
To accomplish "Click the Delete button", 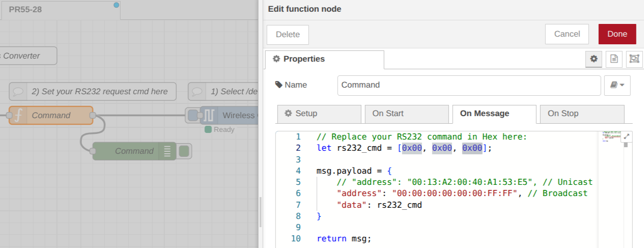I will click(x=288, y=35).
